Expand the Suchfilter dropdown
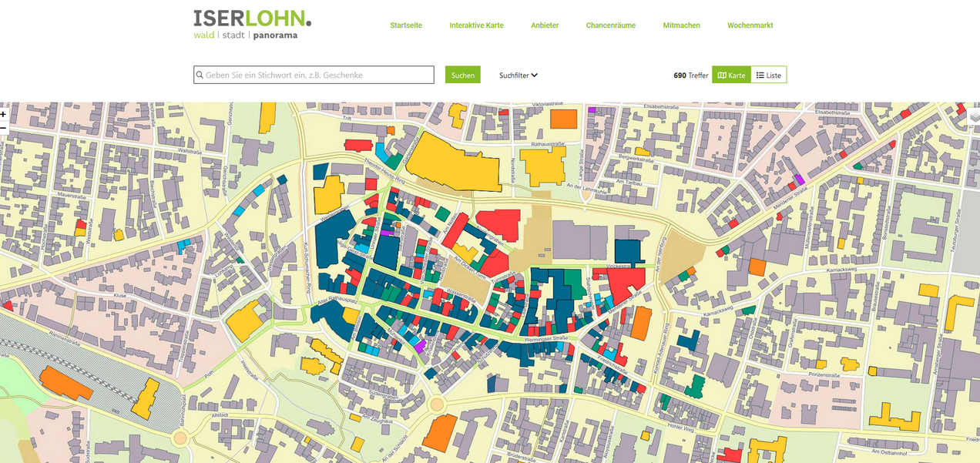Viewport: 980px width, 463px height. [518, 75]
